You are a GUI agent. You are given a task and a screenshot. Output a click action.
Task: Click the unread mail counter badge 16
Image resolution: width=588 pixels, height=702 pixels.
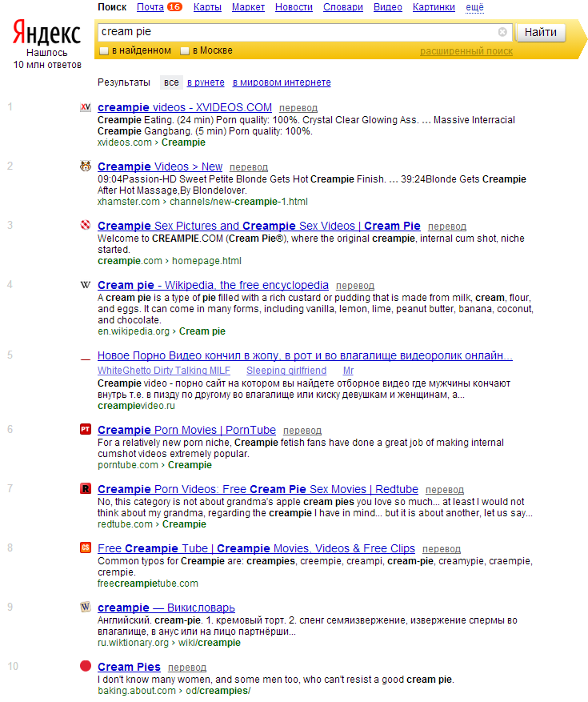coord(174,6)
